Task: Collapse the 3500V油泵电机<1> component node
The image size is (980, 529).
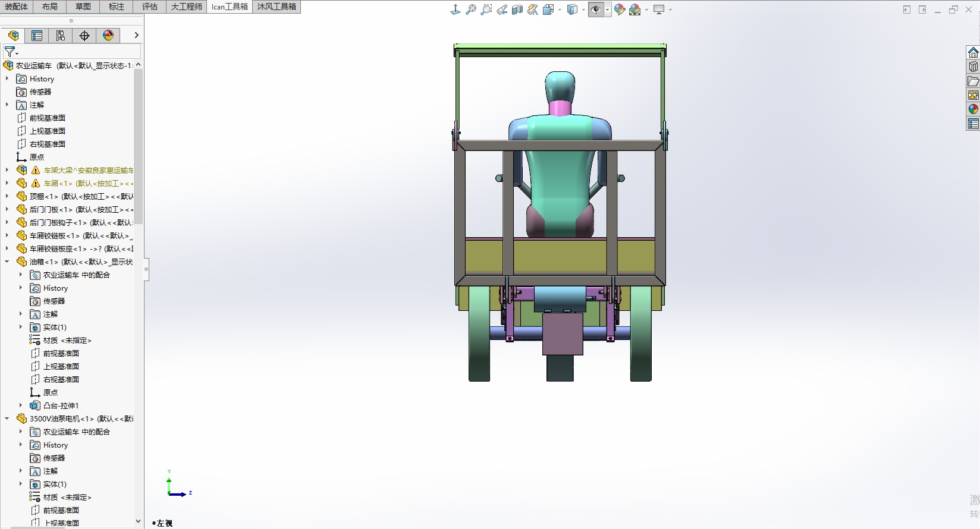Action: pyautogui.click(x=7, y=418)
